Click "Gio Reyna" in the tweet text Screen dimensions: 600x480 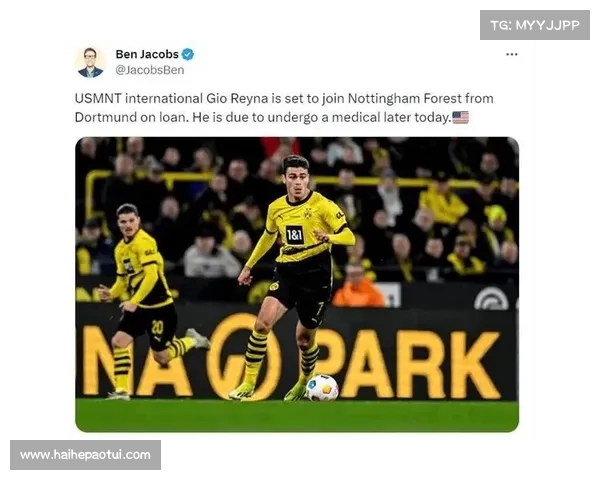click(237, 98)
